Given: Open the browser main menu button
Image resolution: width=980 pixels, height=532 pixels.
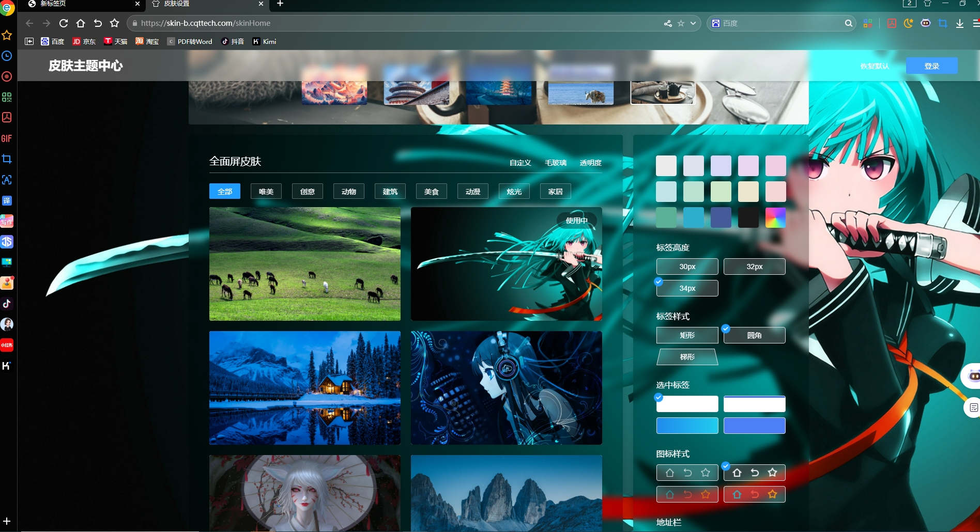Looking at the screenshot, I should pos(975,23).
